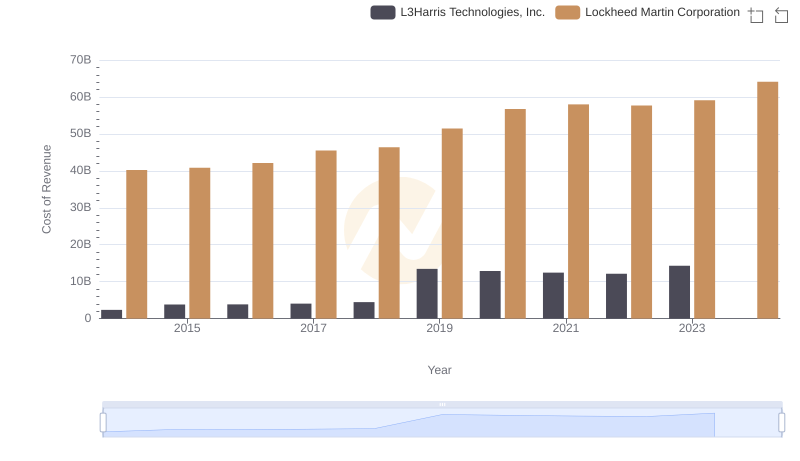
Task: Click the 20B y-axis label
Action: click(81, 244)
